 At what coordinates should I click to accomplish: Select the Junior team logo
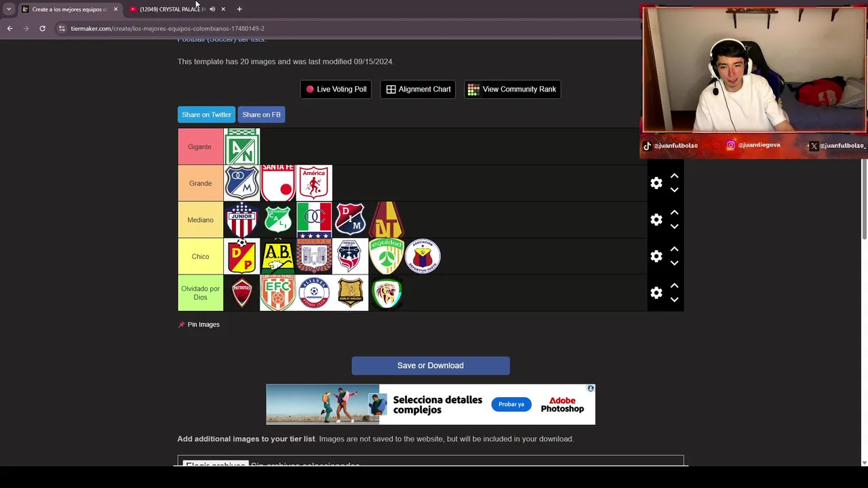[241, 220]
